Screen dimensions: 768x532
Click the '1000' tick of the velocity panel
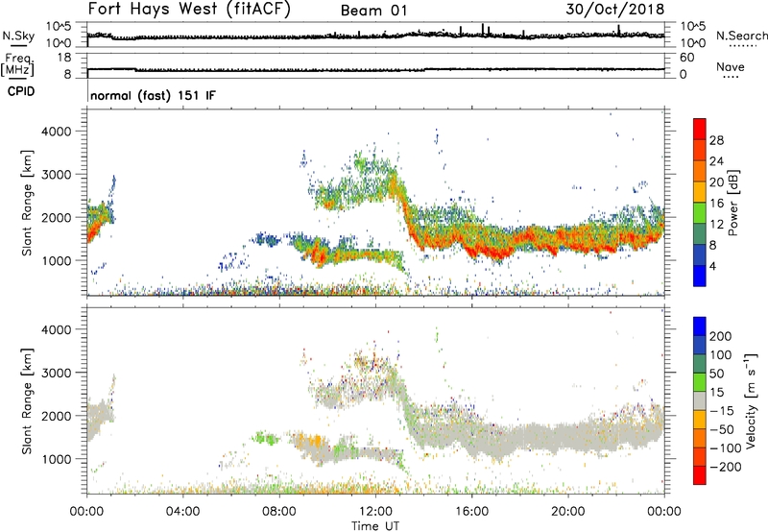(56, 459)
